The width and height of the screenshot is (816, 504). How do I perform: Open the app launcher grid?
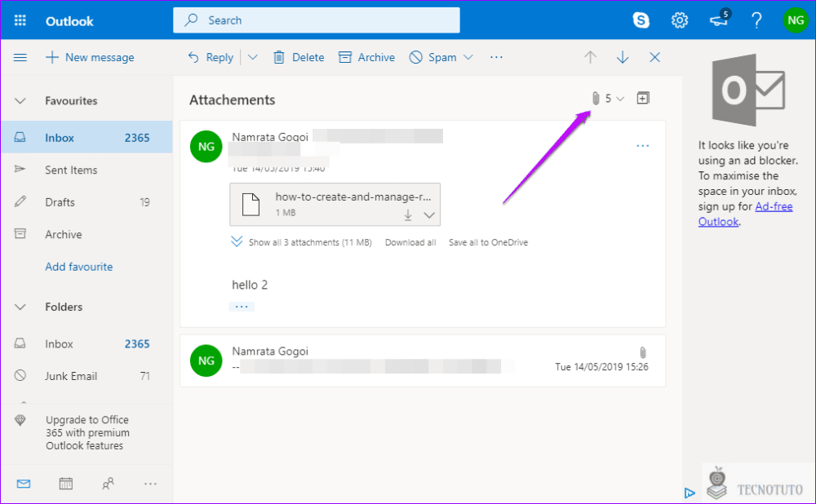pyautogui.click(x=20, y=20)
